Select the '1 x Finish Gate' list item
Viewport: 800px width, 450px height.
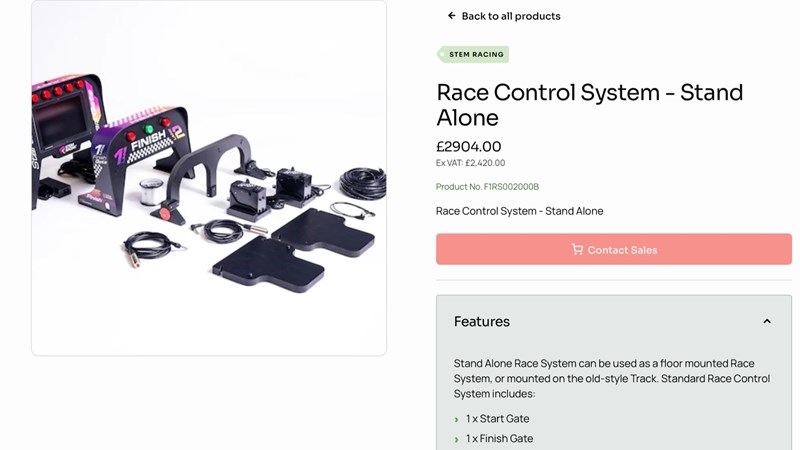coord(499,439)
